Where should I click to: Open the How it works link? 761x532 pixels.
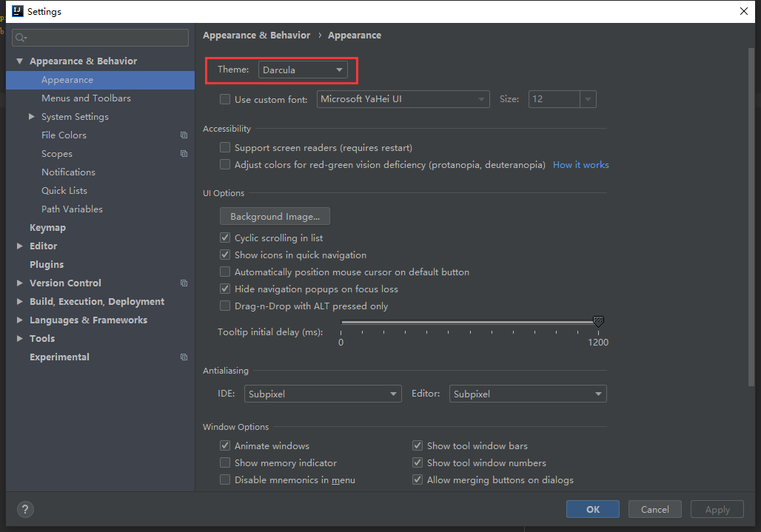click(580, 165)
